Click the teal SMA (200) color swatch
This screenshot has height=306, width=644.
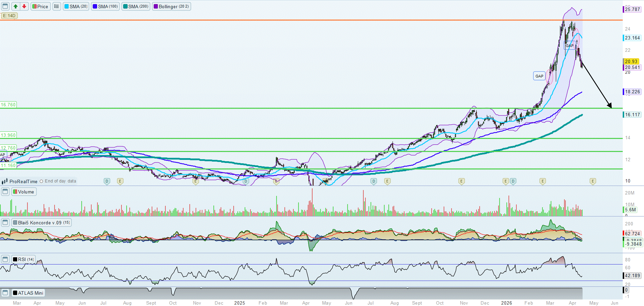coord(125,7)
